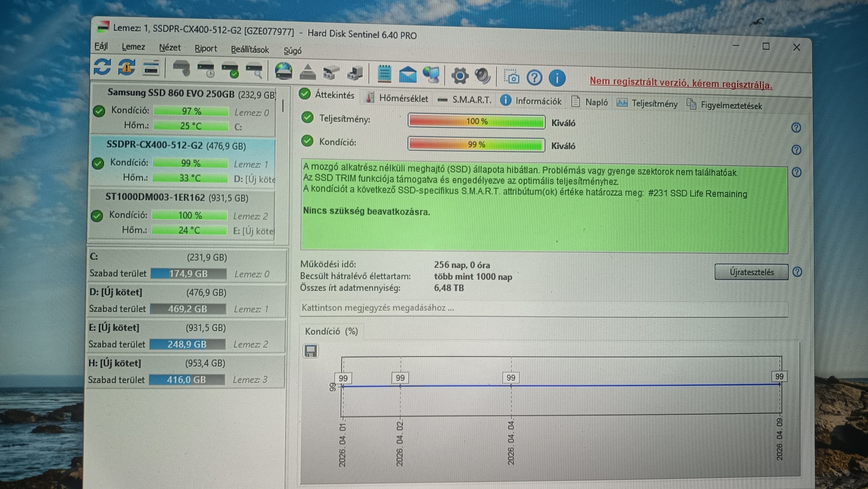Click the H: drive free space bar
868x489 pixels.
click(186, 380)
